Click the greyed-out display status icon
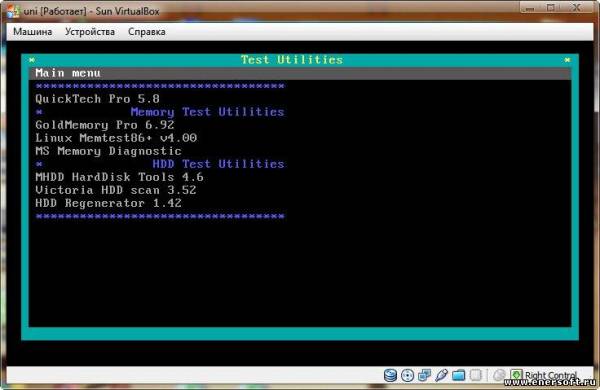 coord(475,375)
